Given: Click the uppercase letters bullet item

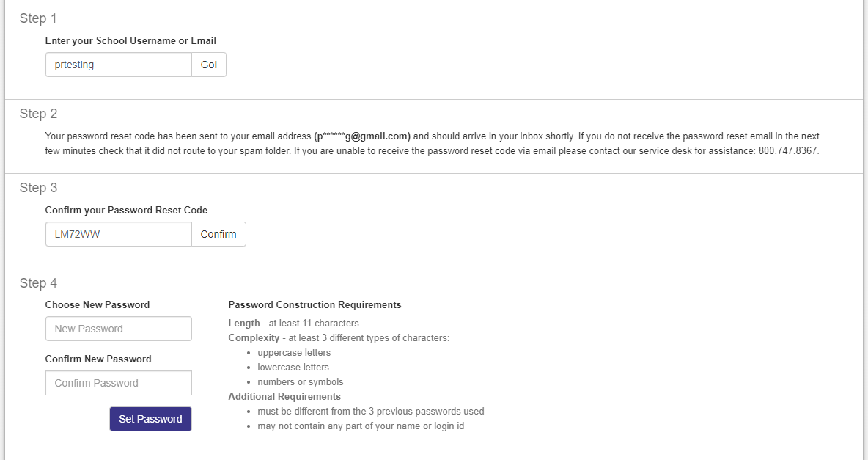Looking at the screenshot, I should (294, 352).
